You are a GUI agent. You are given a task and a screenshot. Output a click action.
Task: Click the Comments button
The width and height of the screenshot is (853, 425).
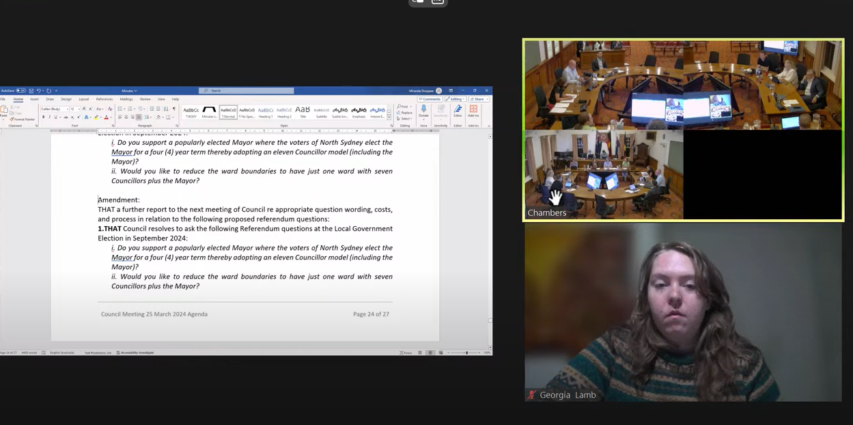click(430, 99)
